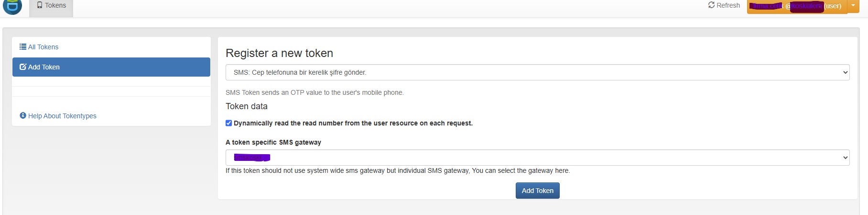The height and width of the screenshot is (215, 868).
Task: Click the privacyIDEA logo icon
Action: click(x=12, y=6)
